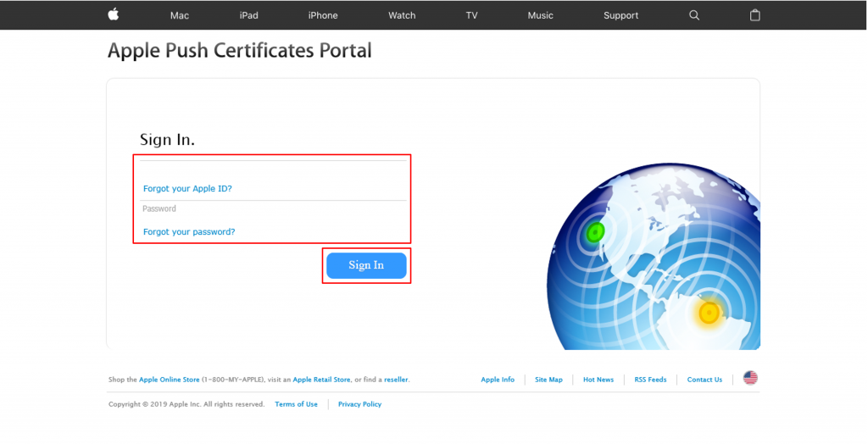The width and height of the screenshot is (868, 444).
Task: Open the Support page from navigation
Action: point(620,15)
